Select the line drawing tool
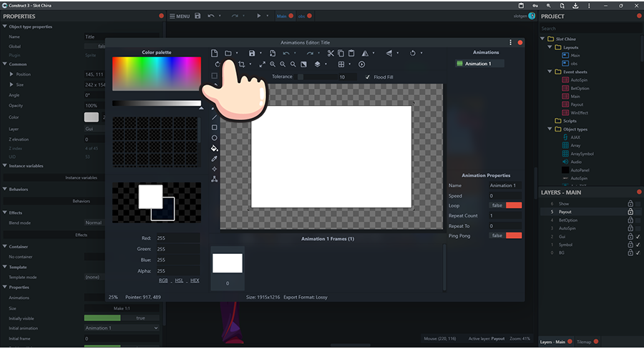Screen dimensions: 644x349 tap(214, 117)
